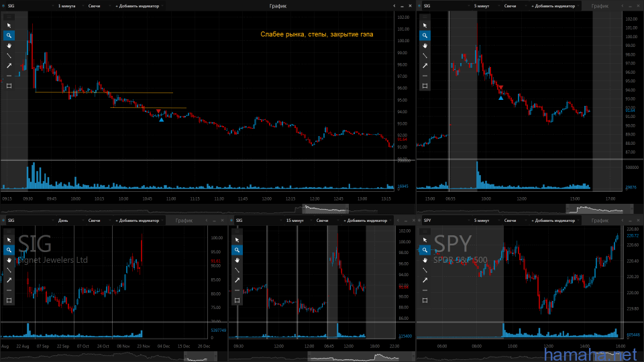Pick the trend line tool in 5-minute SIG chart
The image size is (644, 362).
coord(425,56)
